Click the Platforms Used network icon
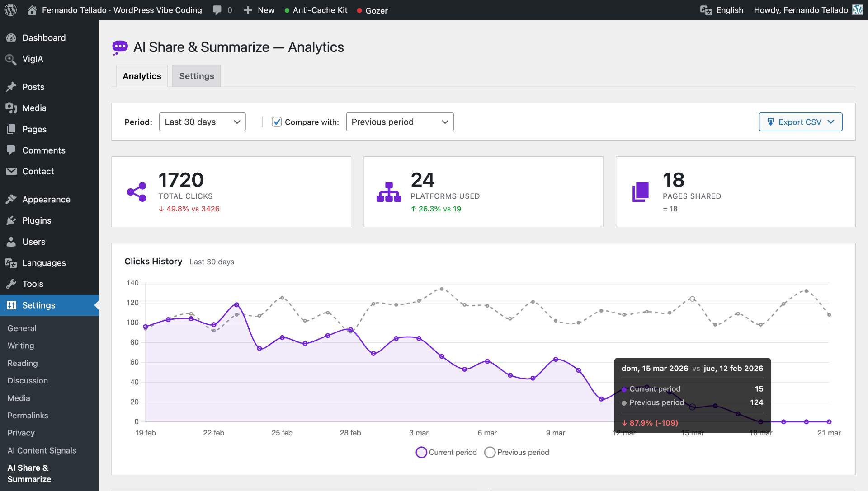Image resolution: width=868 pixels, height=491 pixels. coord(389,192)
